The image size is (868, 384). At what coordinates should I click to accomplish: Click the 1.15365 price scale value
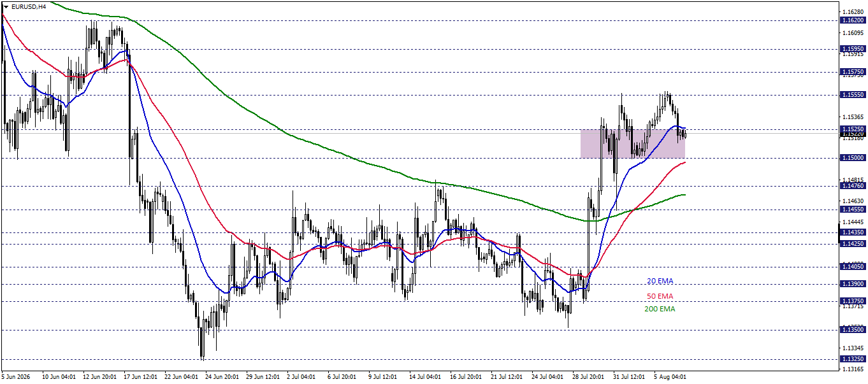(853, 117)
